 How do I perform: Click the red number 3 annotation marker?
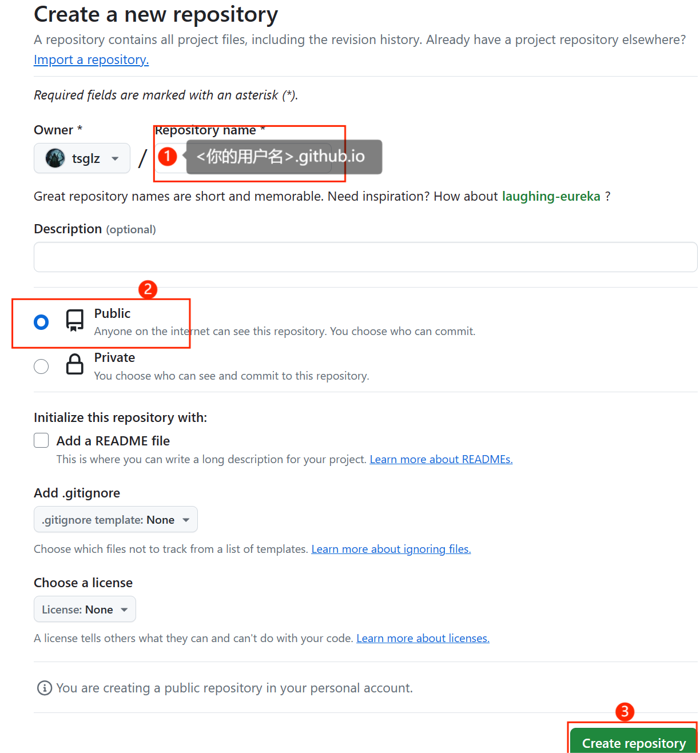pyautogui.click(x=625, y=712)
